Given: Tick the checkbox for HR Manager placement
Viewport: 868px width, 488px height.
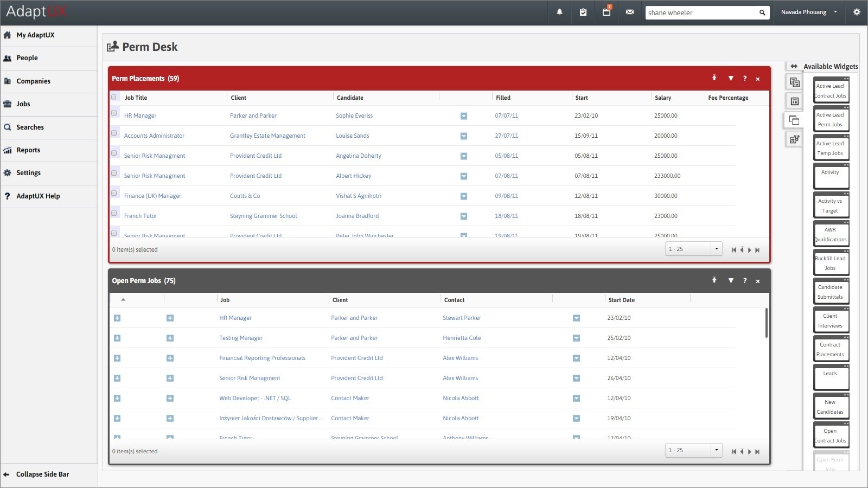Looking at the screenshot, I should click(x=114, y=113).
